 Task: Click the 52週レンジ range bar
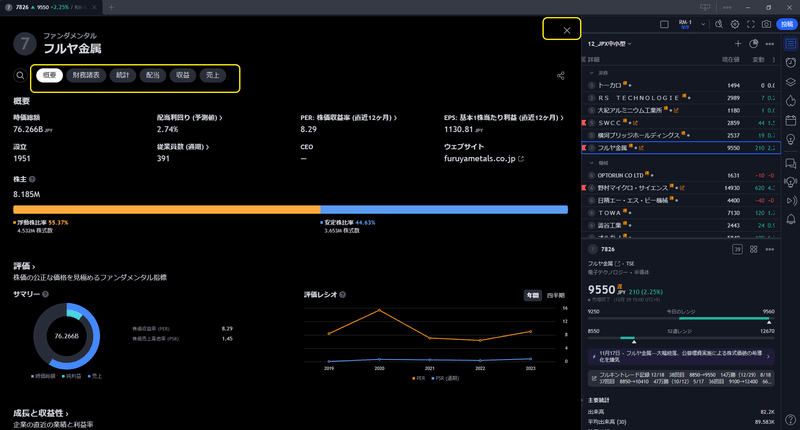point(681,338)
